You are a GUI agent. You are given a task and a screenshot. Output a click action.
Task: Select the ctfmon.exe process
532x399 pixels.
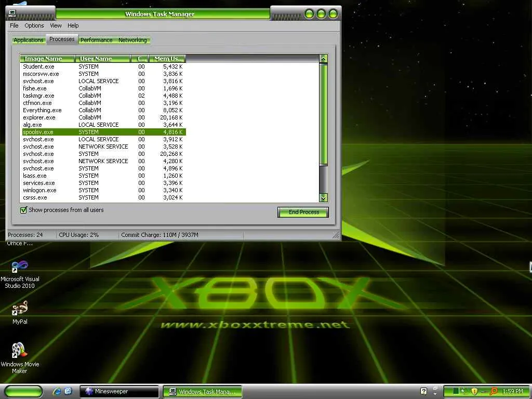click(104, 103)
